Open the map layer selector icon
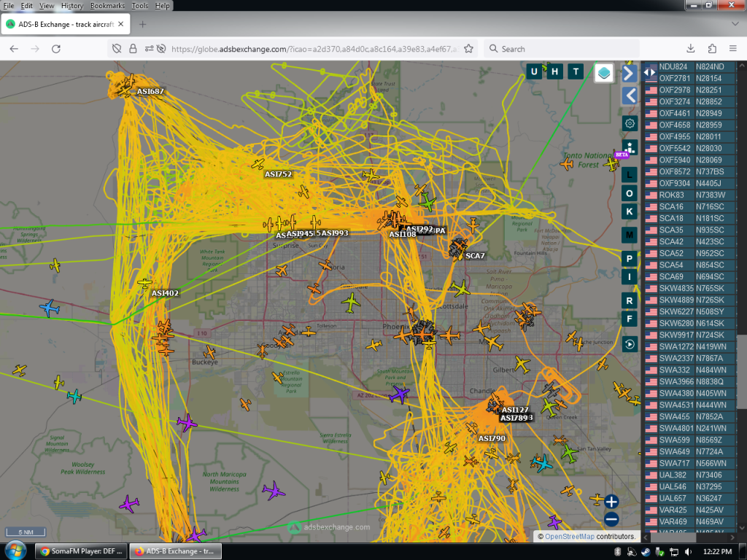The height and width of the screenshot is (560, 747). tap(603, 73)
